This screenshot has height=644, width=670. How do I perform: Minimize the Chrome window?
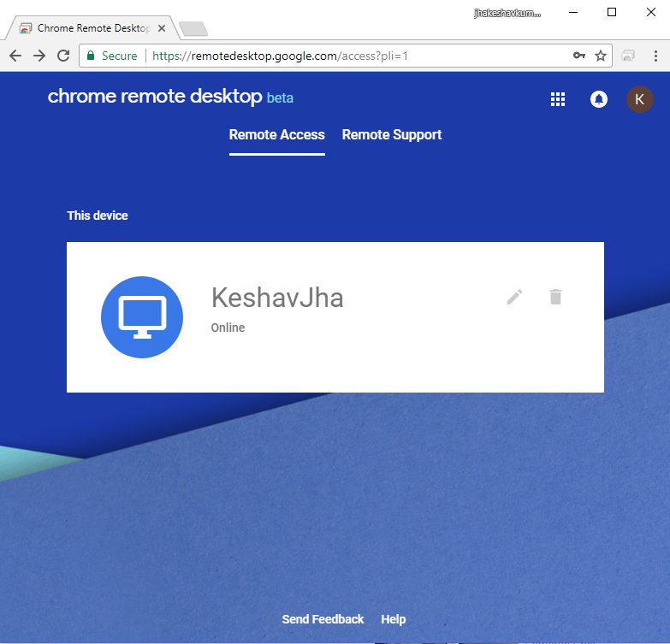pos(573,12)
